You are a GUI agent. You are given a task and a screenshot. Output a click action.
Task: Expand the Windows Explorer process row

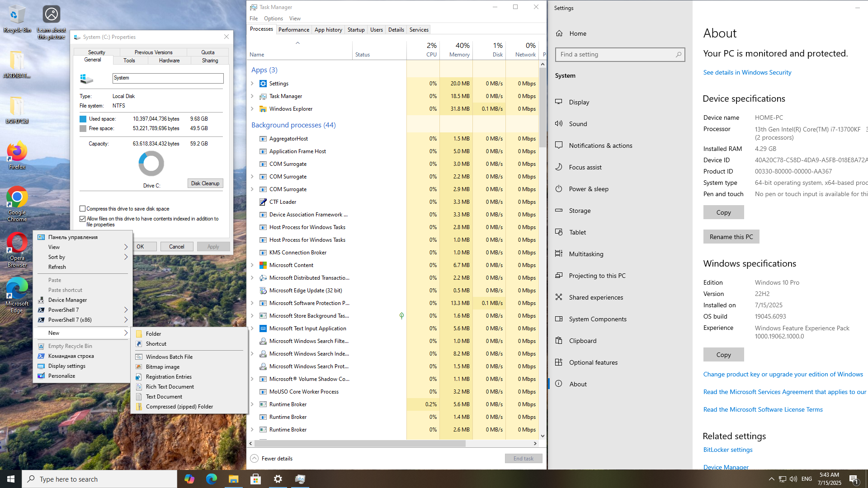[252, 109]
